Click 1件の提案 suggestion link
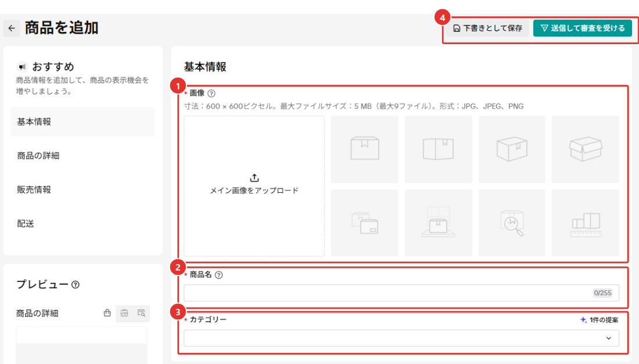Screen dimensions: 639x364 (599, 320)
